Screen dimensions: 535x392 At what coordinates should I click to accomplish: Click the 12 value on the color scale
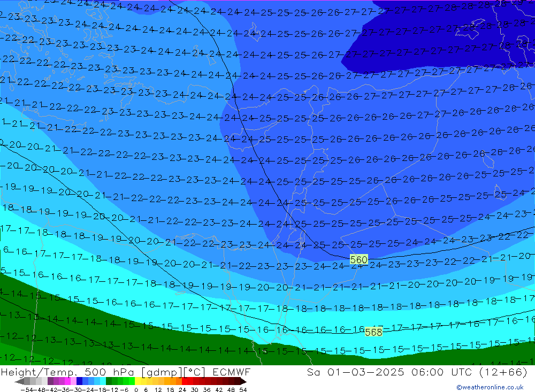tap(158, 390)
